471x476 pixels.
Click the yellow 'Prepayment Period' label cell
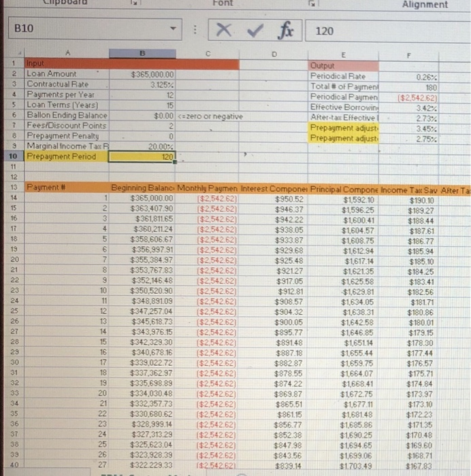67,156
